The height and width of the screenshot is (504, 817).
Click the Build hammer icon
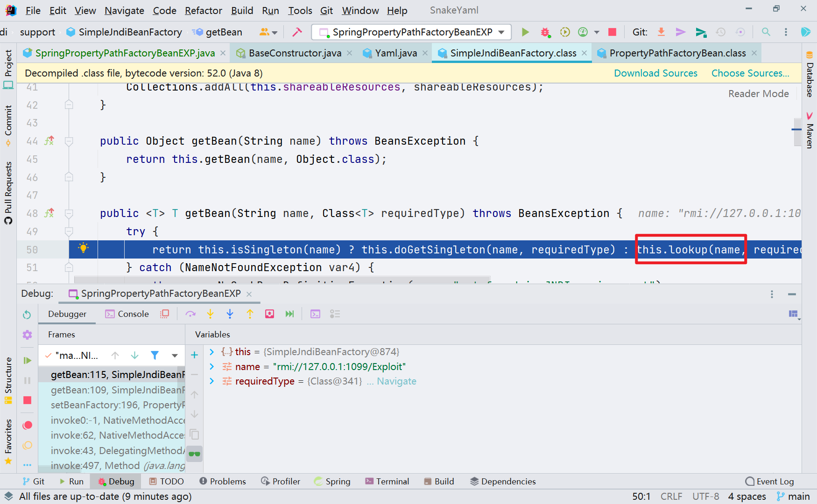pyautogui.click(x=297, y=32)
